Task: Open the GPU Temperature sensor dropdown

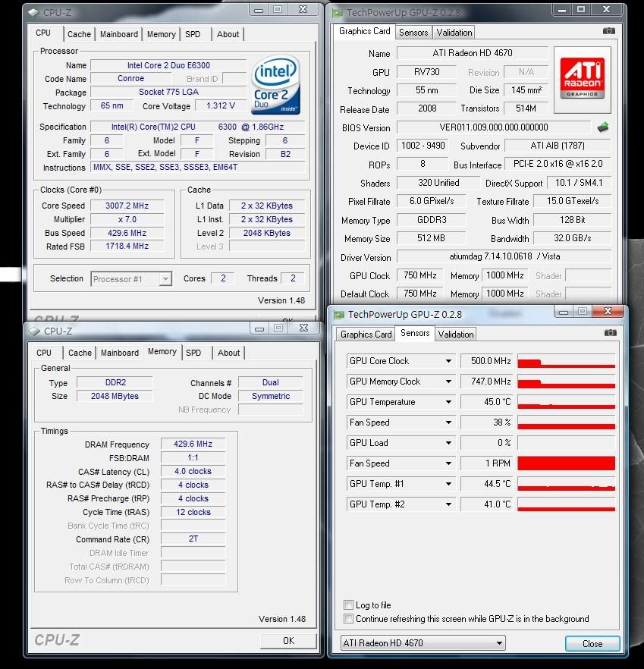Action: 448,402
